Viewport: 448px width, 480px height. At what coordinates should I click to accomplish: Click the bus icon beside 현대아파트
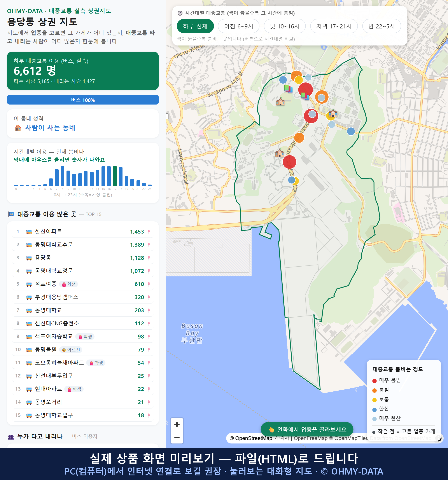[29, 389]
